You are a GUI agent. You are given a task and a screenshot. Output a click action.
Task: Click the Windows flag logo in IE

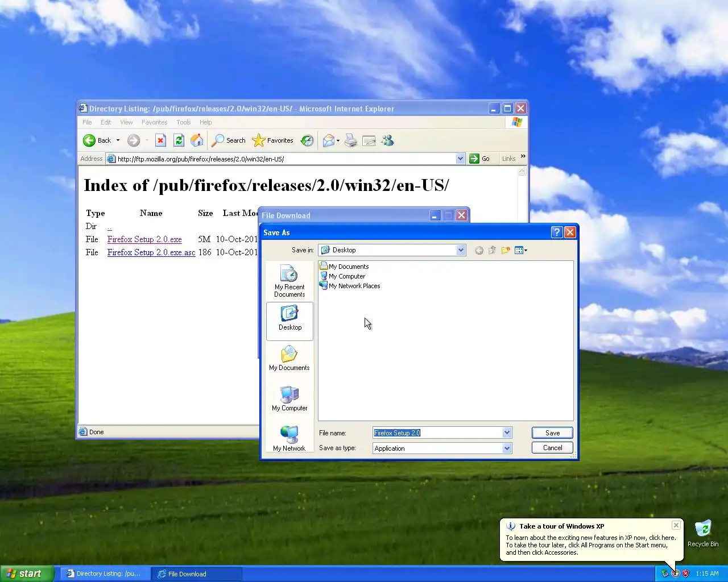click(x=516, y=122)
